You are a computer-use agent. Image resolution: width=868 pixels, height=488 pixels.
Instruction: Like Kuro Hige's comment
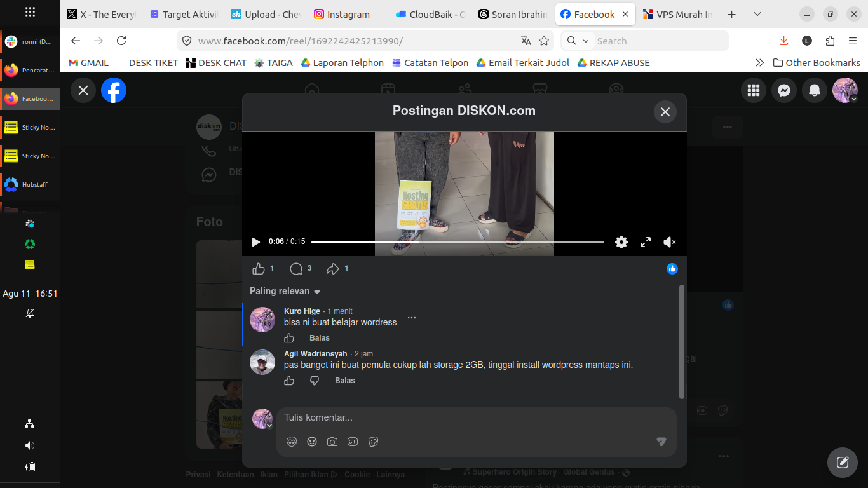click(289, 338)
